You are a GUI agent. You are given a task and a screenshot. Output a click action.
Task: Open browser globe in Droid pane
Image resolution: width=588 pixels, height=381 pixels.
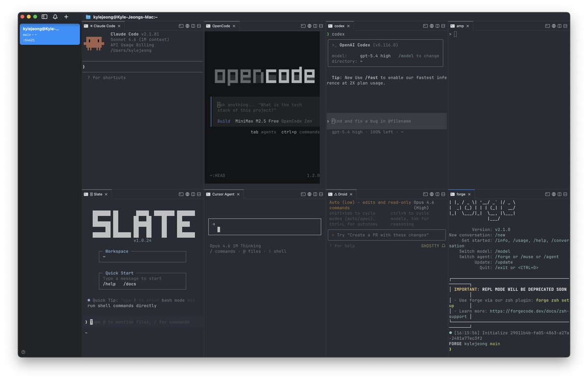pos(431,194)
